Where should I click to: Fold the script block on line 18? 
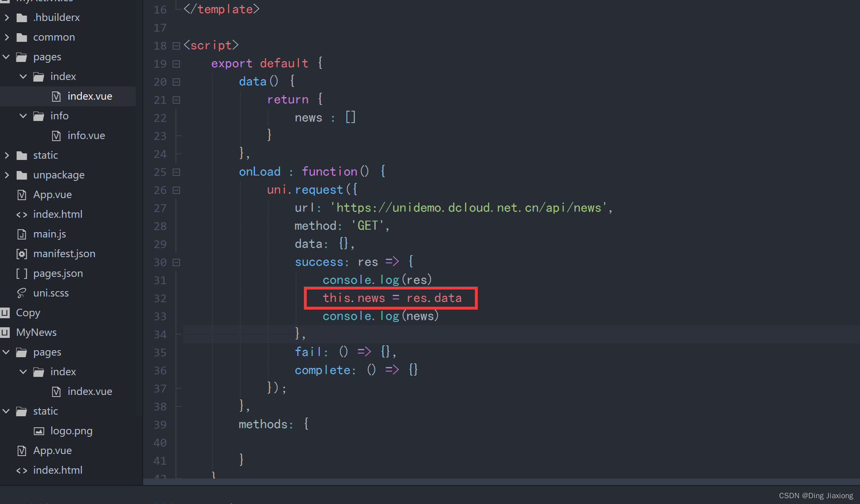[x=176, y=46]
